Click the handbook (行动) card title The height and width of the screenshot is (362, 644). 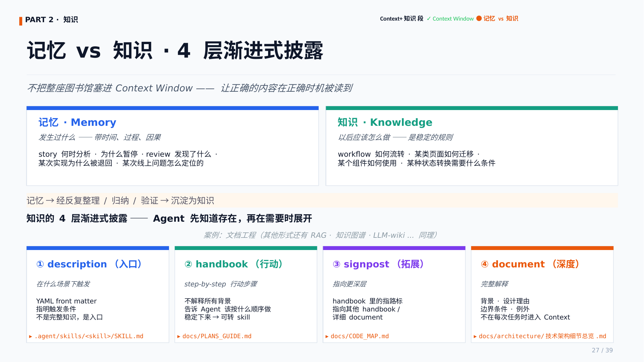coord(234,264)
